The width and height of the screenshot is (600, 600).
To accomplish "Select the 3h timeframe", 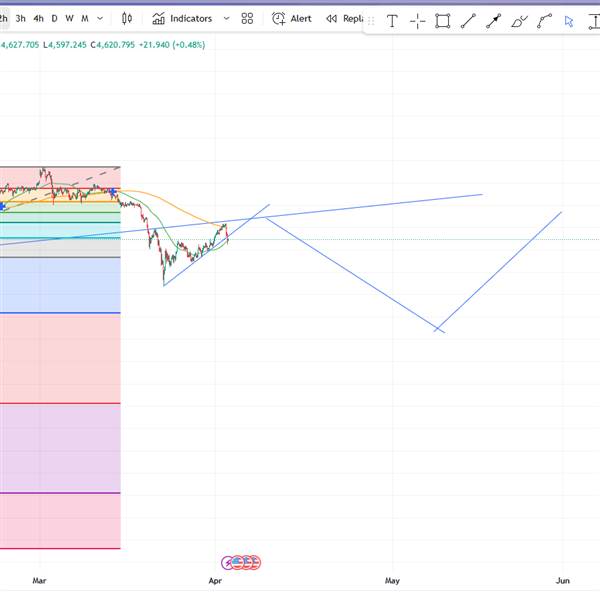I will pyautogui.click(x=21, y=18).
